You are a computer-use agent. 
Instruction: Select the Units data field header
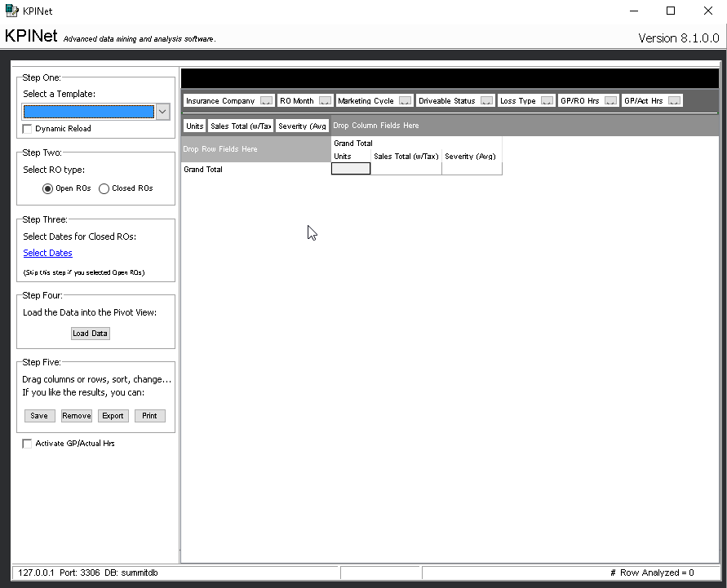click(194, 126)
